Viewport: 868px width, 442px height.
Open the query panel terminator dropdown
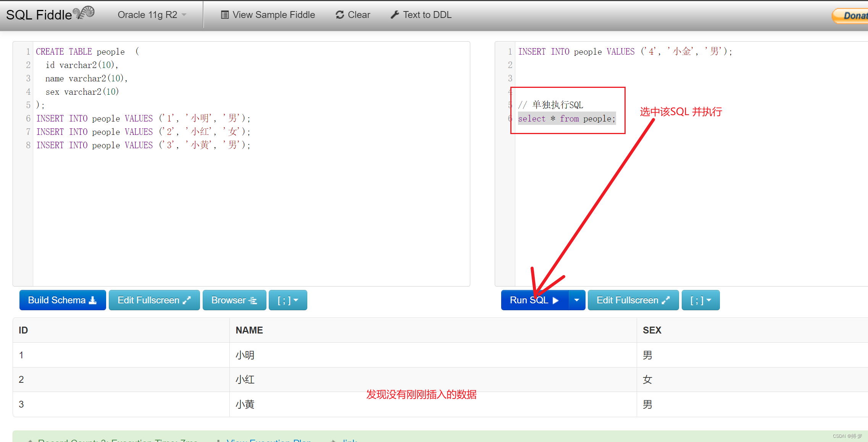[x=700, y=300]
